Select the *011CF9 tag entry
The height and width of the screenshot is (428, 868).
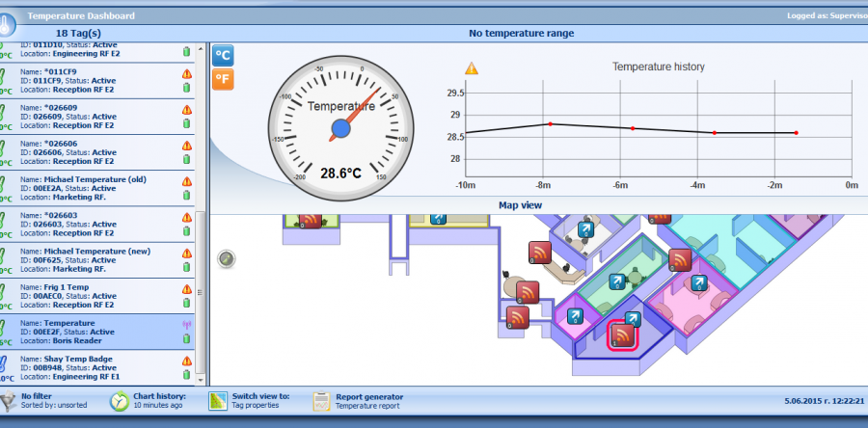[x=98, y=81]
